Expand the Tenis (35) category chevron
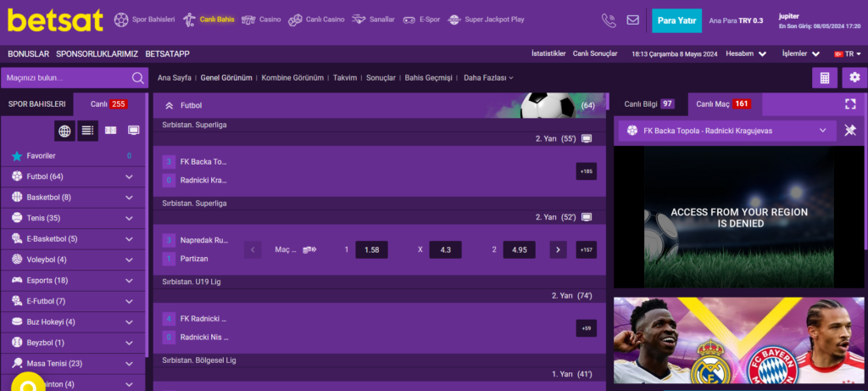868x391 pixels. click(x=129, y=218)
